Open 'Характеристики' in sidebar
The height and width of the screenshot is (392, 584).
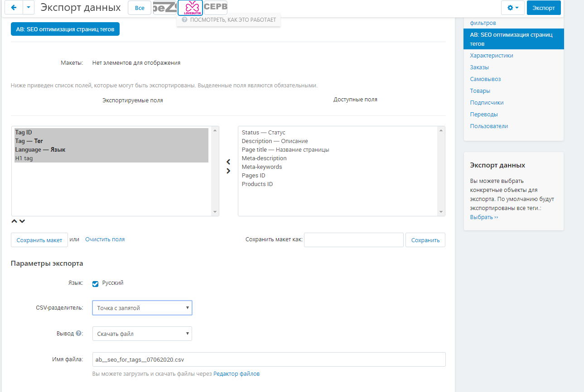tap(492, 55)
